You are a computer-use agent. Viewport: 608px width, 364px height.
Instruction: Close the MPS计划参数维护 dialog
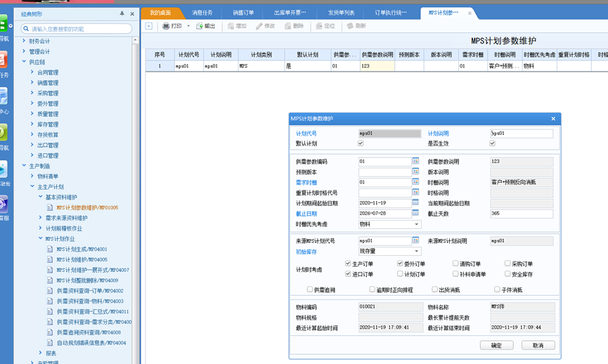coord(553,119)
